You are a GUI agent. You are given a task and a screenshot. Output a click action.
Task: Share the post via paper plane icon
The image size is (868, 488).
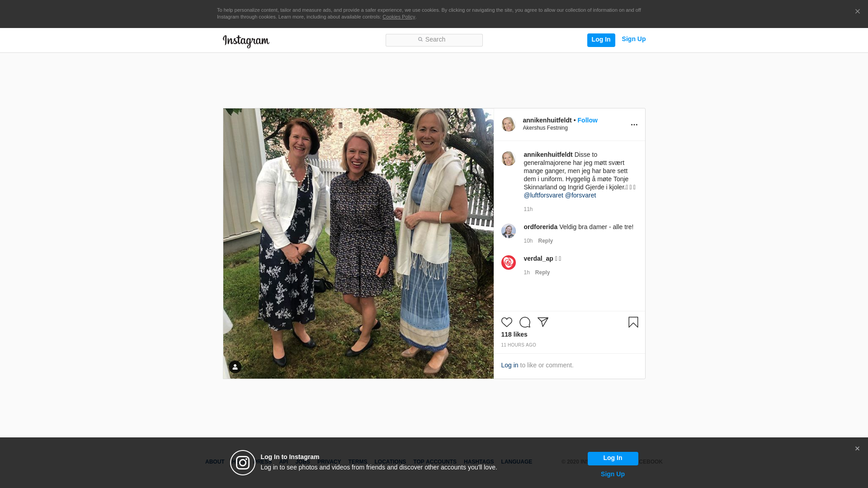(542, 322)
